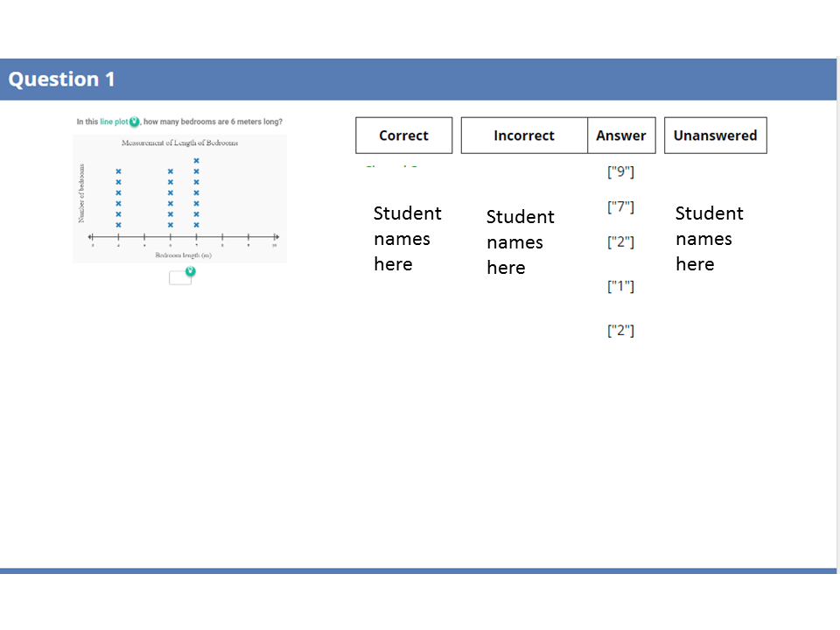
Task: Select the topmost X marker at 7 meters
Action: coord(197,160)
